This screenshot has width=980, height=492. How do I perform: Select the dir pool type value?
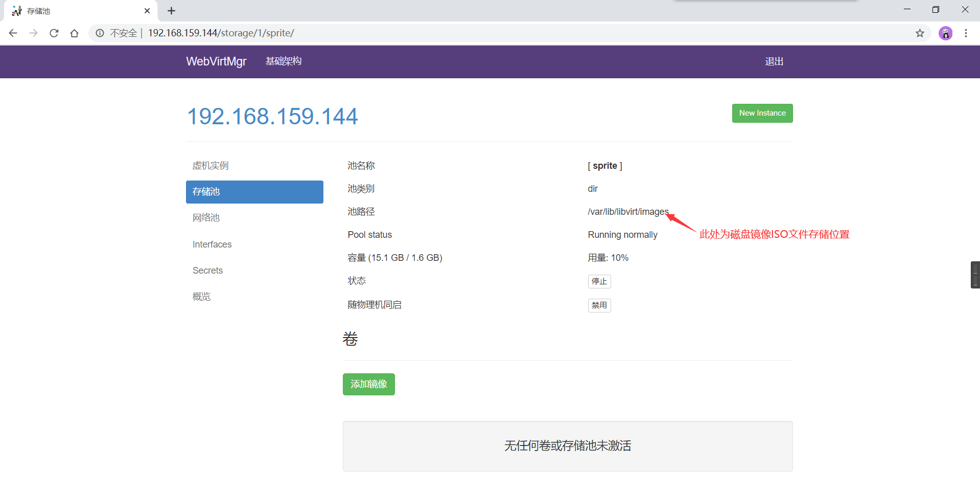click(x=593, y=189)
